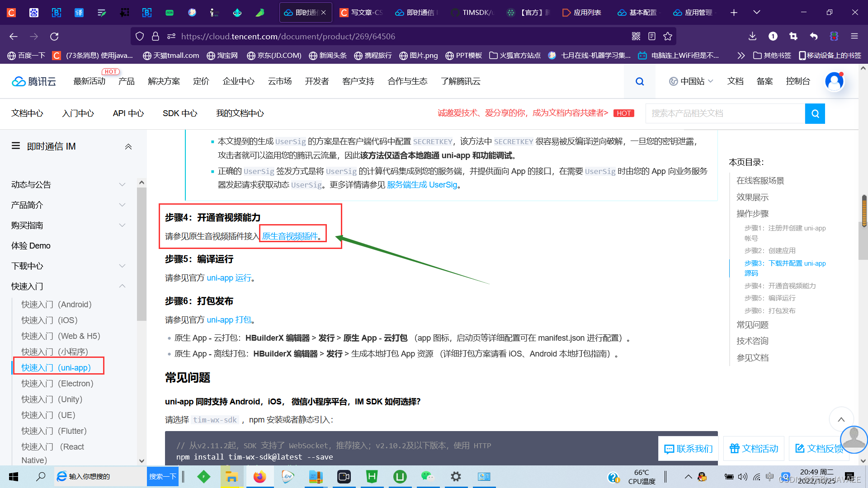Open the QR code icon in address bar
Image resolution: width=868 pixels, height=488 pixels.
click(636, 36)
